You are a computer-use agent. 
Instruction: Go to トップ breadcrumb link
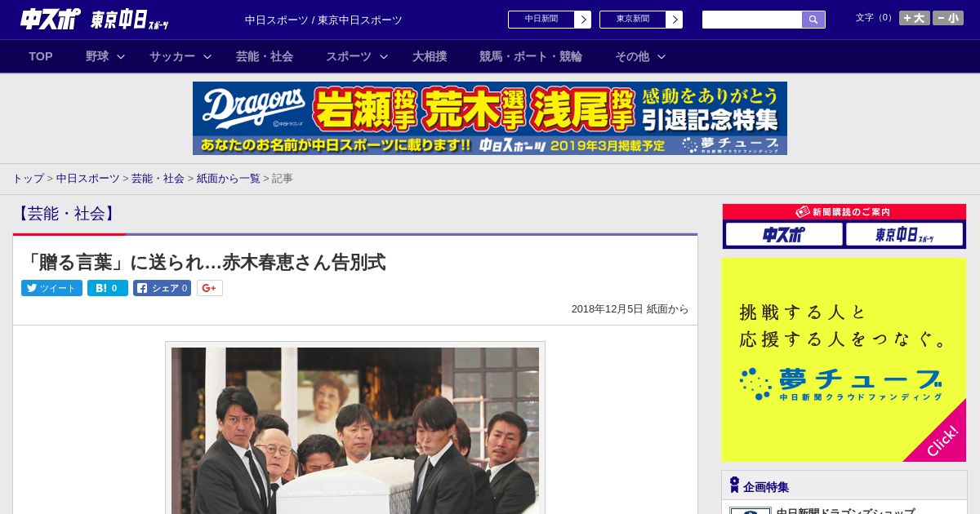pos(28,178)
